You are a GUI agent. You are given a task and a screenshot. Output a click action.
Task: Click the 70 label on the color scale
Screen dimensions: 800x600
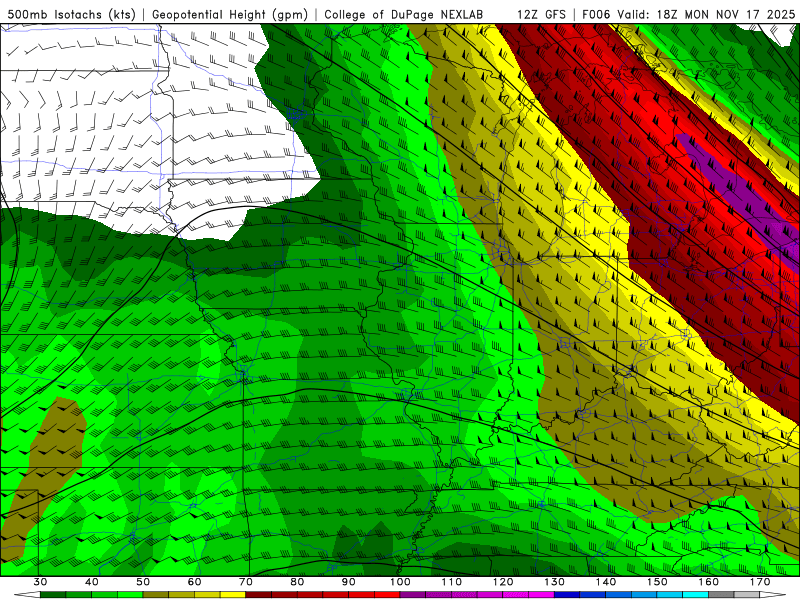[x=246, y=582]
